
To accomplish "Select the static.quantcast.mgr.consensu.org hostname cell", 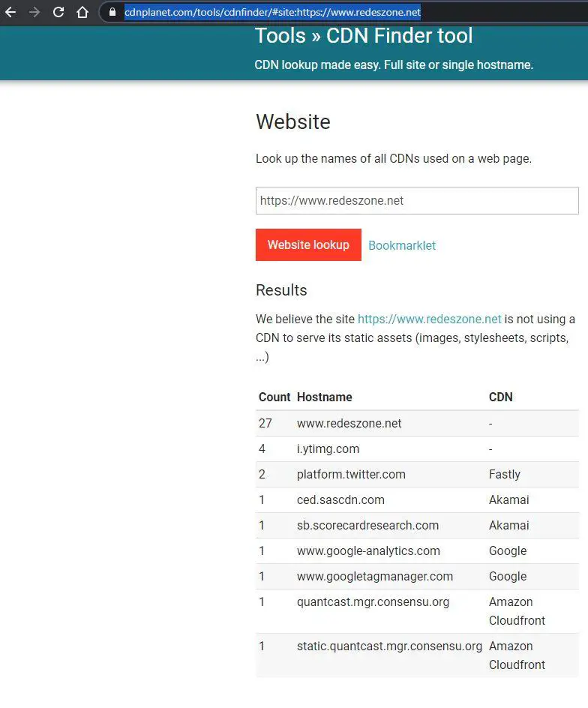I will pos(389,646).
